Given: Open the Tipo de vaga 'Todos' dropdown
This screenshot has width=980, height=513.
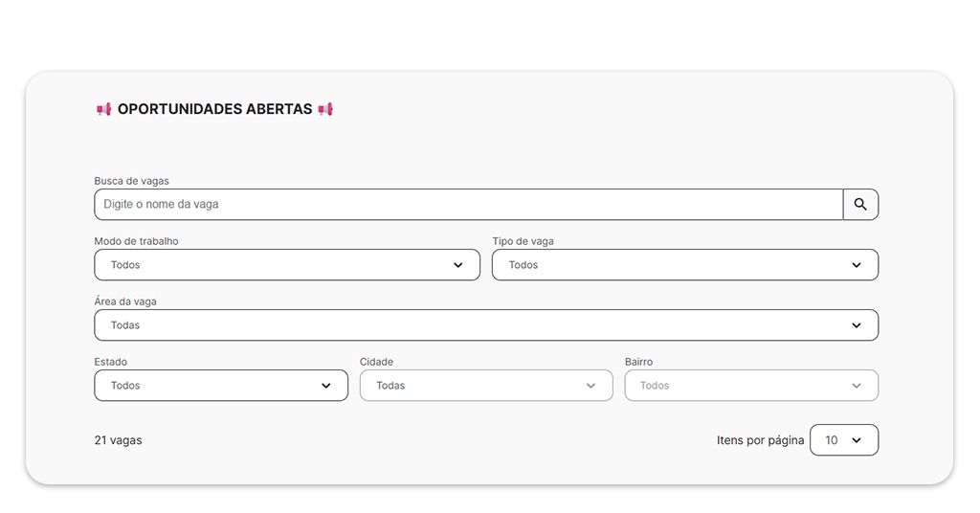Looking at the screenshot, I should pos(670,265).
